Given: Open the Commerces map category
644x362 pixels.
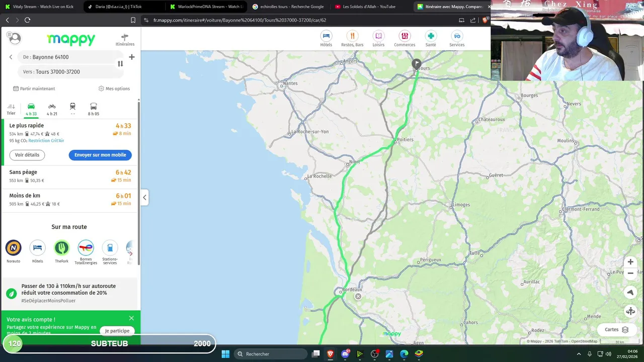Looking at the screenshot, I should (405, 39).
